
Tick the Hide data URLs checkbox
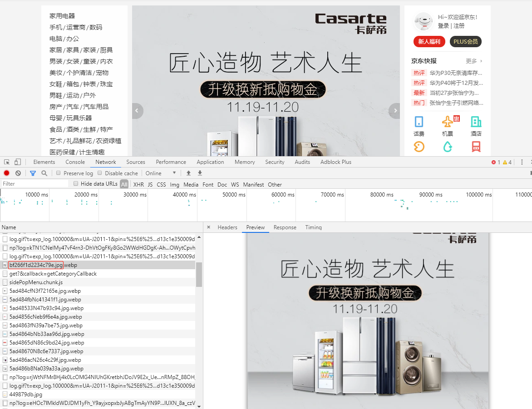click(x=76, y=184)
